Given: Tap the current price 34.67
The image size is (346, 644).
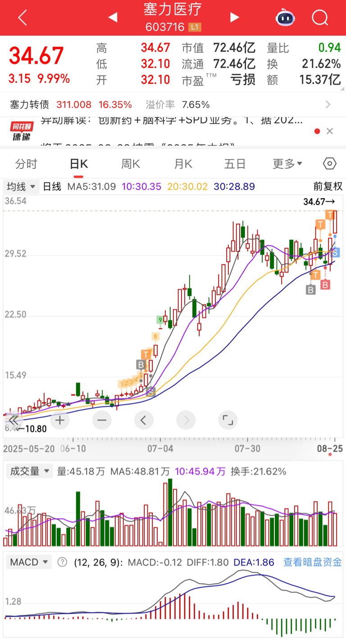Looking at the screenshot, I should pyautogui.click(x=36, y=56).
